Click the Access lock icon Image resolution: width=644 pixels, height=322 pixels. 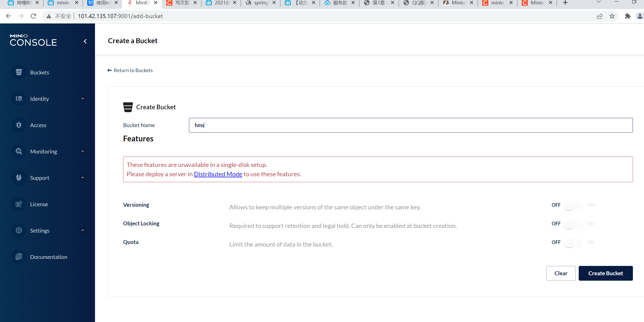(x=19, y=125)
